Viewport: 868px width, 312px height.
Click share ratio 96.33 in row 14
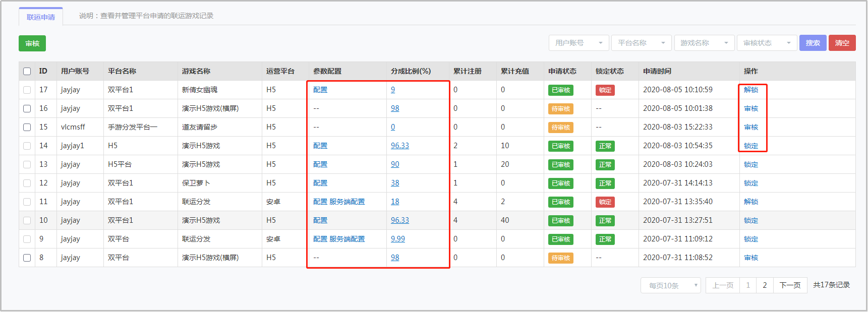(400, 146)
